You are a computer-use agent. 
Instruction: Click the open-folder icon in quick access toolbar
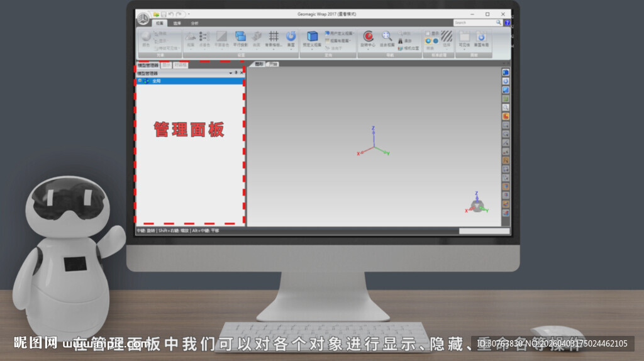[x=156, y=14]
